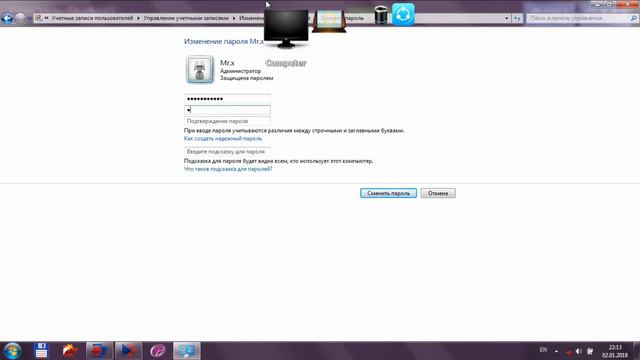640x360 pixels.
Task: Open the Computer icon in the dock
Action: click(286, 29)
